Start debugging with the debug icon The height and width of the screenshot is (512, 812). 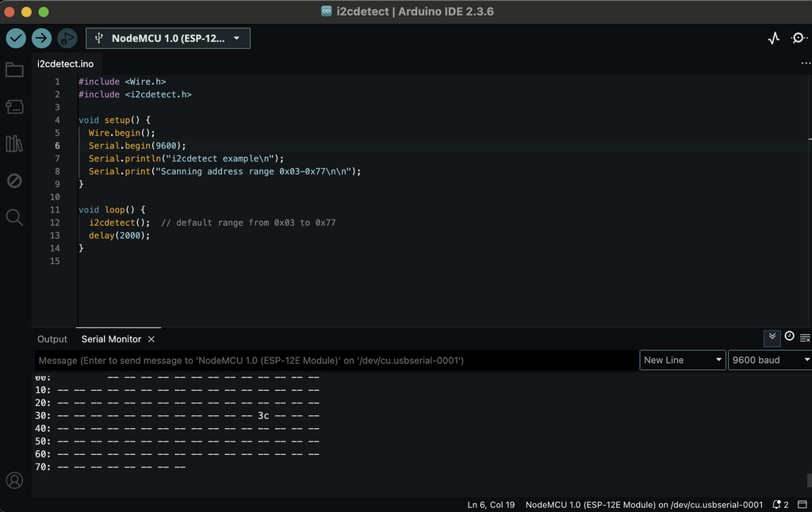[x=67, y=38]
